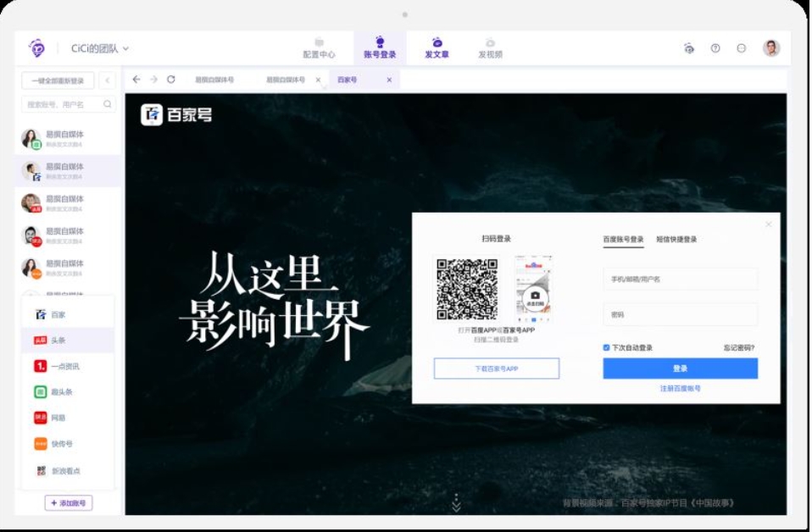Viewport: 812px width, 532px height.
Task: Go forward with the browser forward arrow
Action: [153, 79]
